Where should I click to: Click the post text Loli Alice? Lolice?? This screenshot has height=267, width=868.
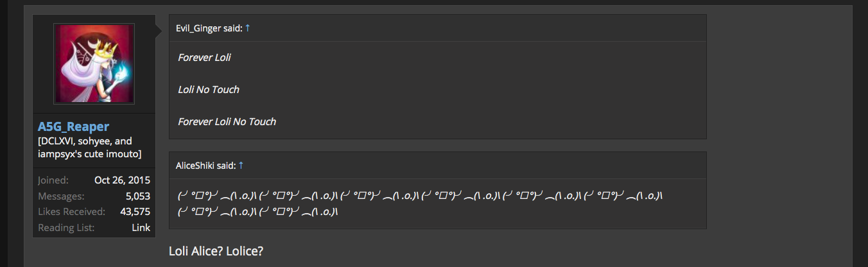(216, 251)
